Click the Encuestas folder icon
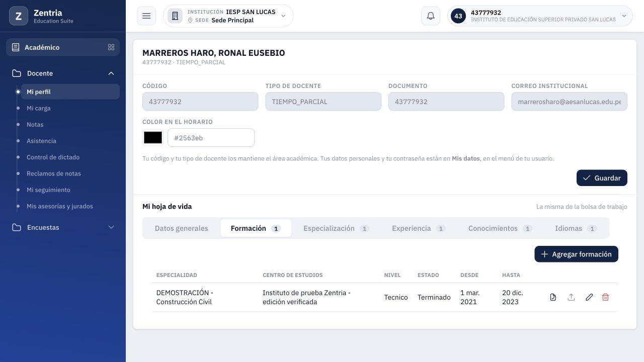The height and width of the screenshot is (362, 644). pyautogui.click(x=17, y=227)
